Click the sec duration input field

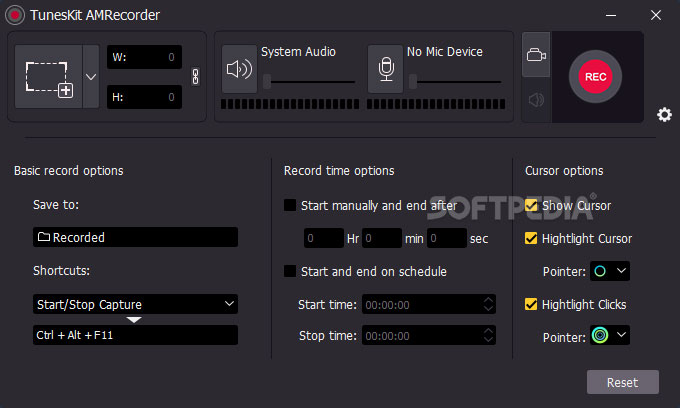pos(447,238)
